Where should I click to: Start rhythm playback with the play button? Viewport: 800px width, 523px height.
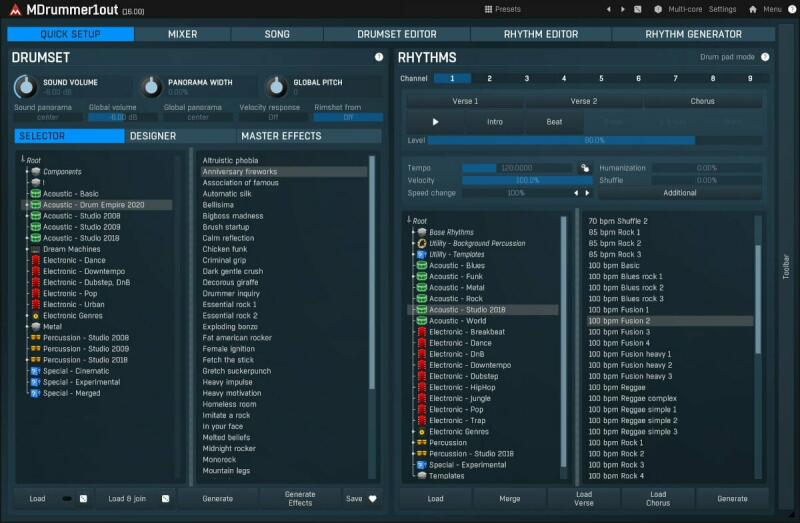[x=435, y=122]
